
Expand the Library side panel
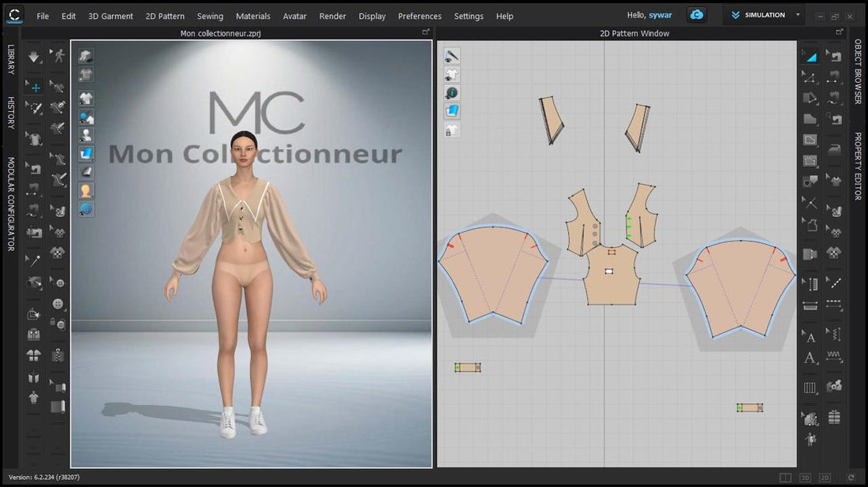click(11, 59)
